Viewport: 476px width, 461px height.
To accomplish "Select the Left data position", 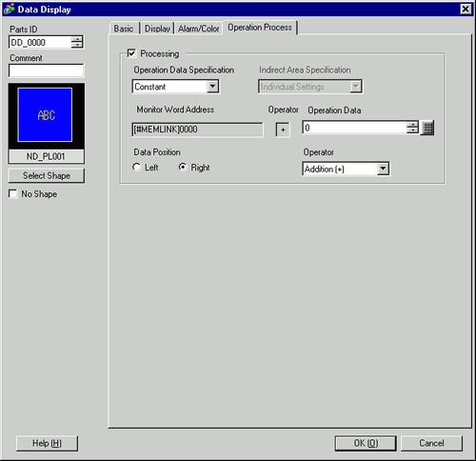I will click(x=136, y=167).
